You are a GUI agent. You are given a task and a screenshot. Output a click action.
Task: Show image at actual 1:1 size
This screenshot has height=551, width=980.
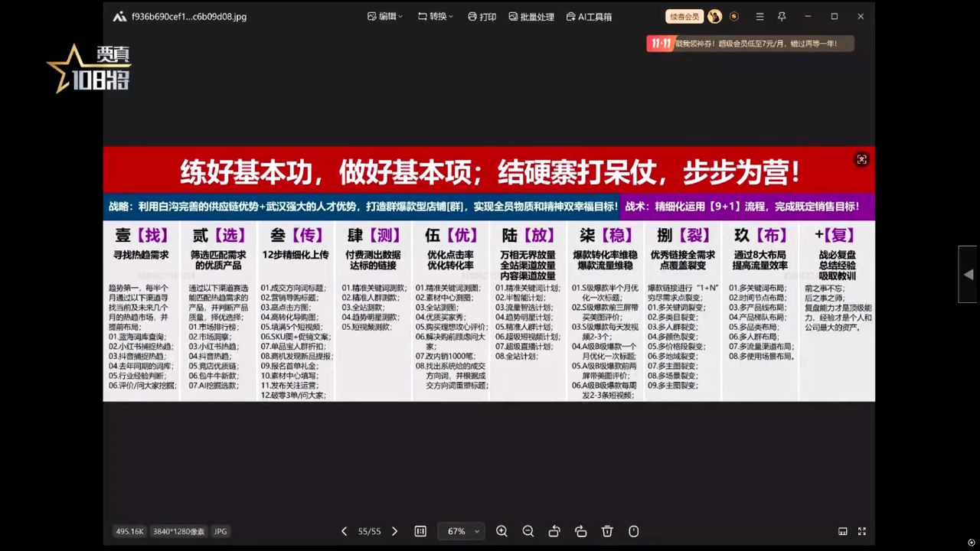coord(420,531)
